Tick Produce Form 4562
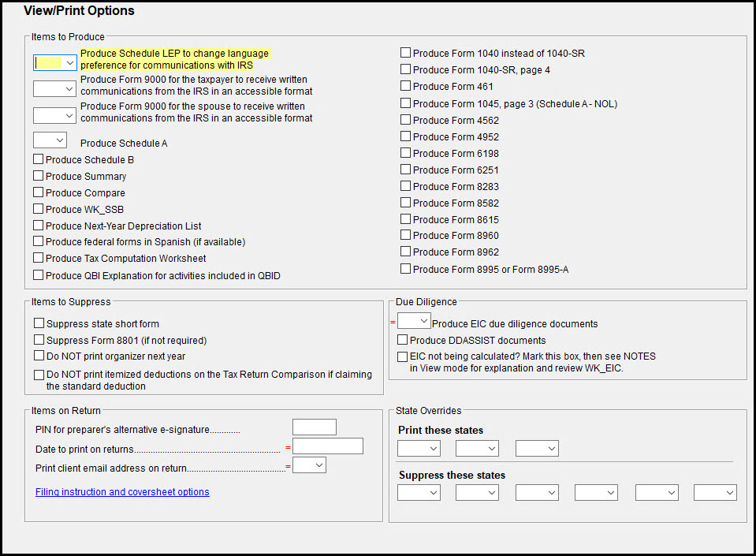The width and height of the screenshot is (756, 556). 406,120
